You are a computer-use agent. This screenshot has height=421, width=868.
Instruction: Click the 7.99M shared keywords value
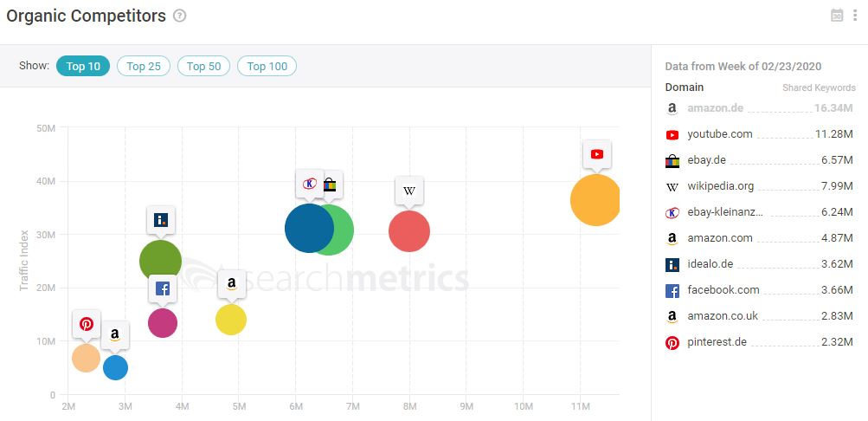pyautogui.click(x=838, y=186)
